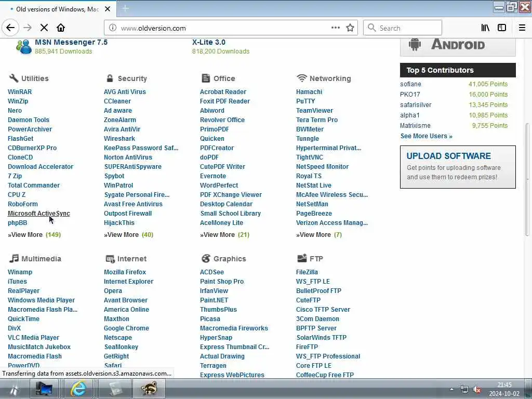Click the Security padlock icon
Viewport: 532px width, 399px height.
(x=110, y=78)
